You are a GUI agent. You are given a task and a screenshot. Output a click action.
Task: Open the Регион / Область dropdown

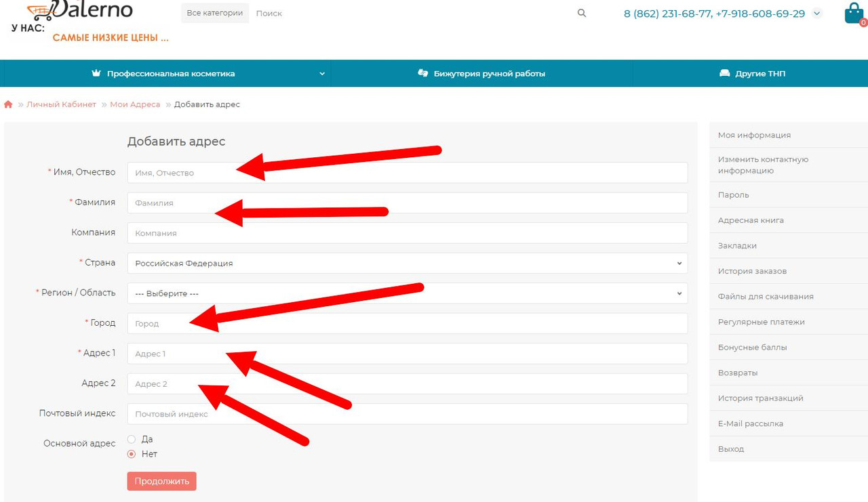click(x=408, y=293)
